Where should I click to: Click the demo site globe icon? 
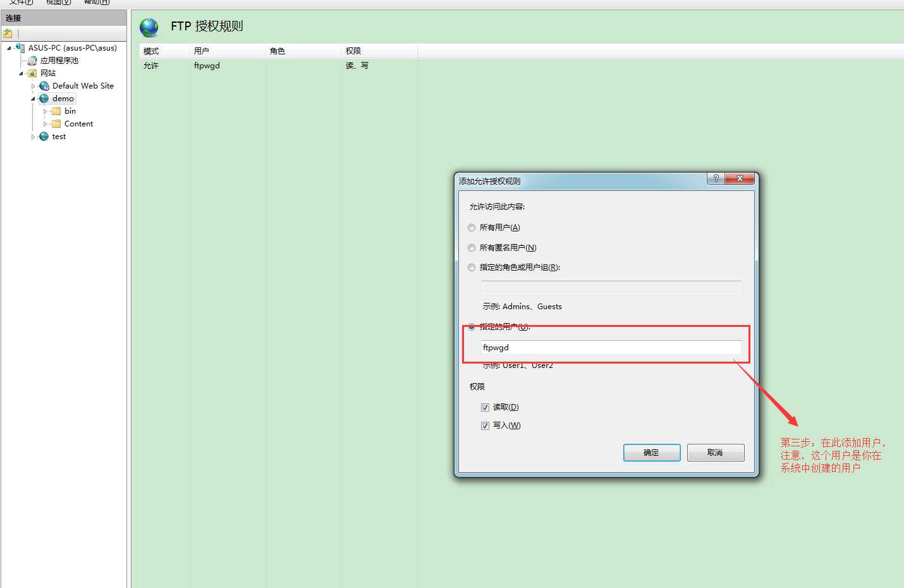click(44, 99)
